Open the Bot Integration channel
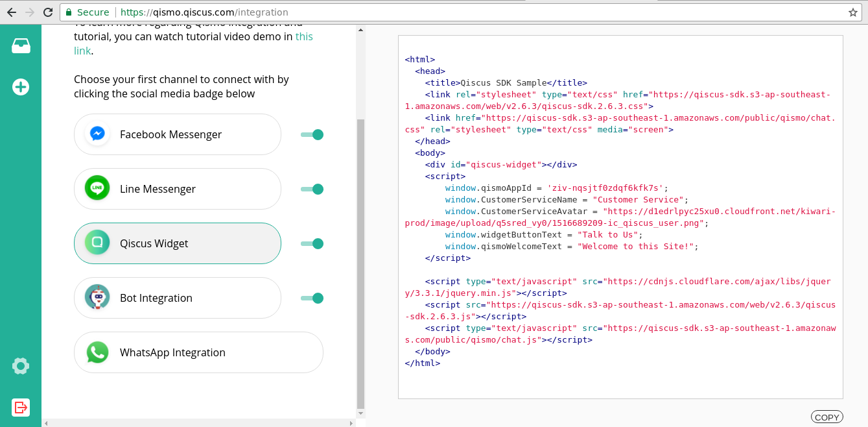 click(x=178, y=298)
